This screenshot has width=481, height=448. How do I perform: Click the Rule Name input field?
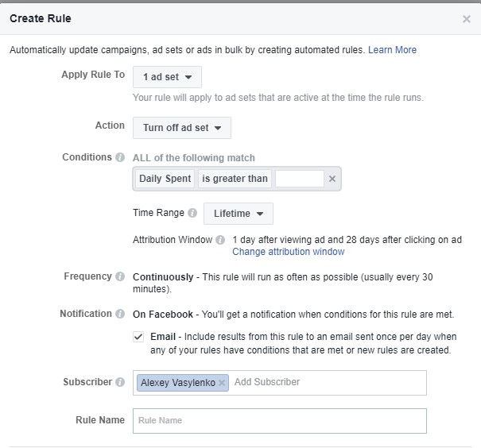[280, 421]
